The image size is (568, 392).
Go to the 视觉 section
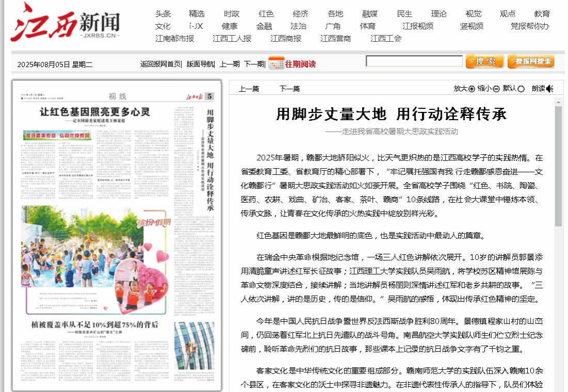tap(473, 14)
